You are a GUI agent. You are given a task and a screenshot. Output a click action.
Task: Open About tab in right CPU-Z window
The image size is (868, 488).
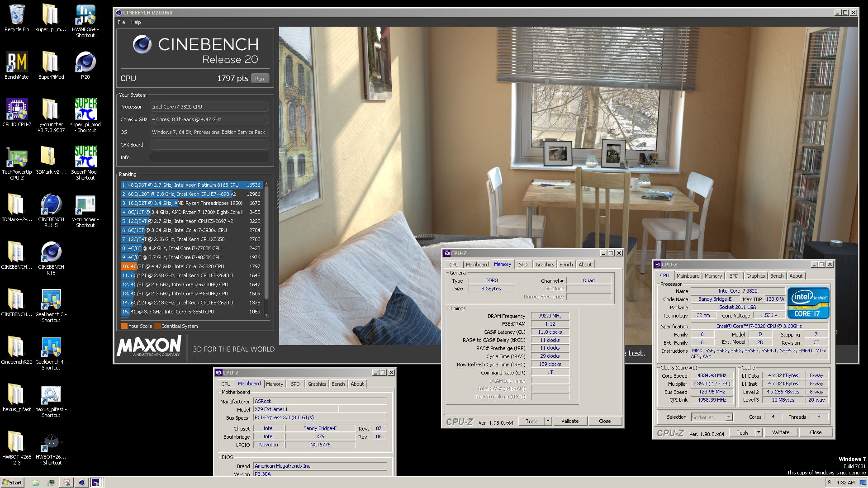[796, 276]
